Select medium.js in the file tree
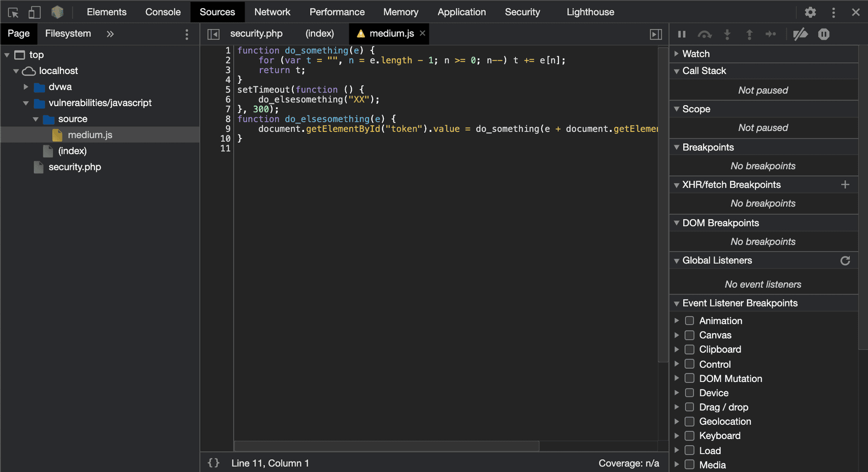 [x=89, y=134]
